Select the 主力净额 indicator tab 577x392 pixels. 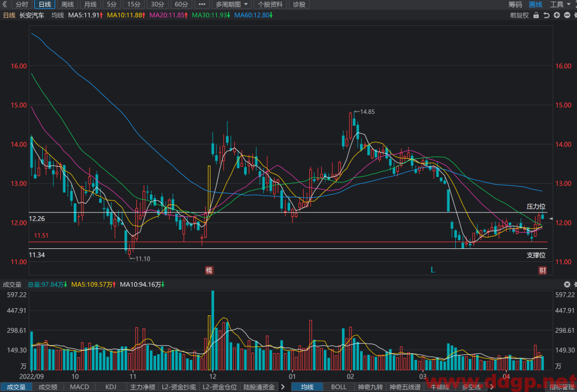click(143, 387)
